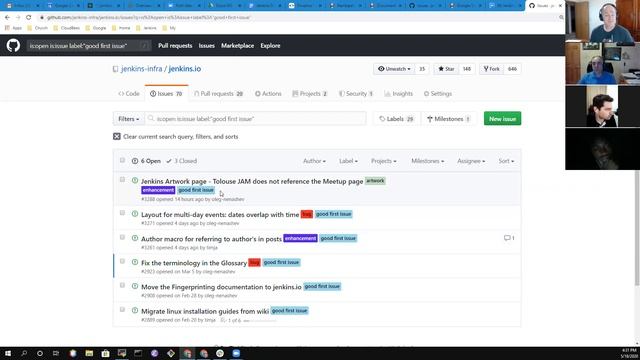Viewport: 640px width, 360px height.
Task: Select all issues checkbox in the list header
Action: (x=122, y=160)
